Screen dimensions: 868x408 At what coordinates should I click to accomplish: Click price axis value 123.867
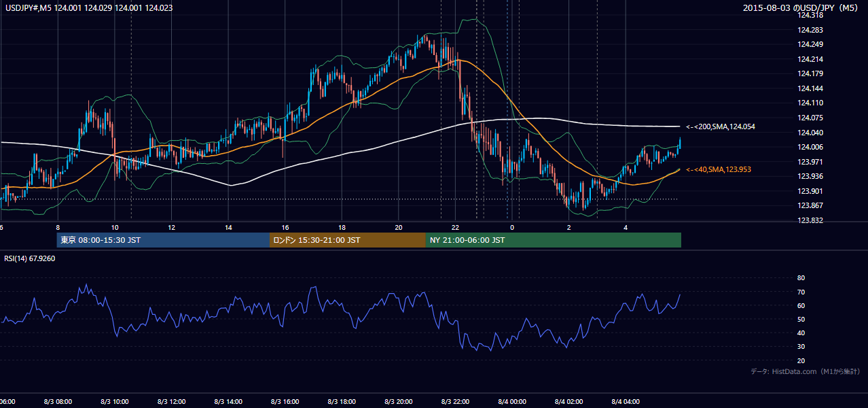(811, 205)
